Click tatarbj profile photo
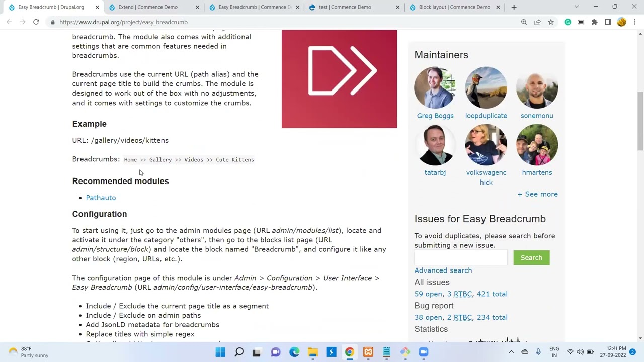Viewport: 644px width, 362px height. [435, 145]
